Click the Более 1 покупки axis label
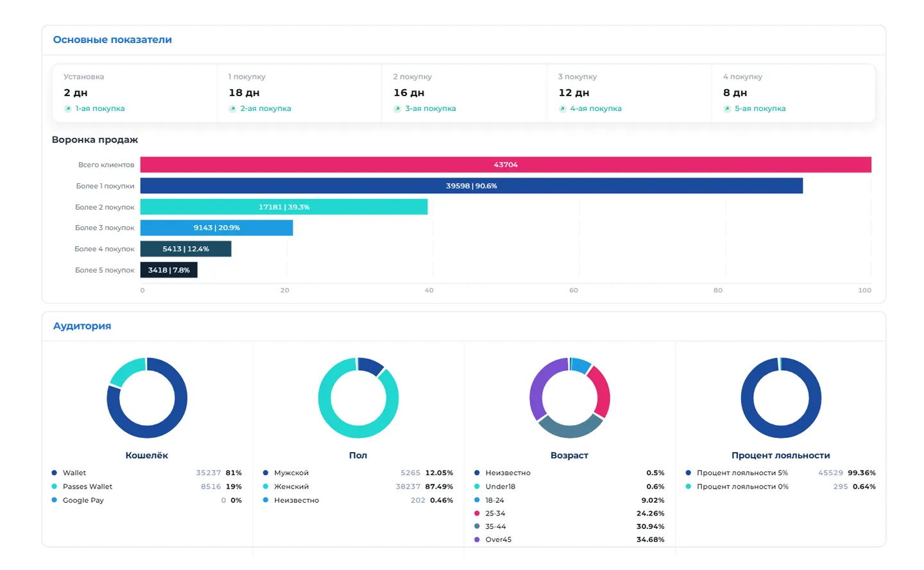This screenshot has width=924, height=570. [105, 186]
